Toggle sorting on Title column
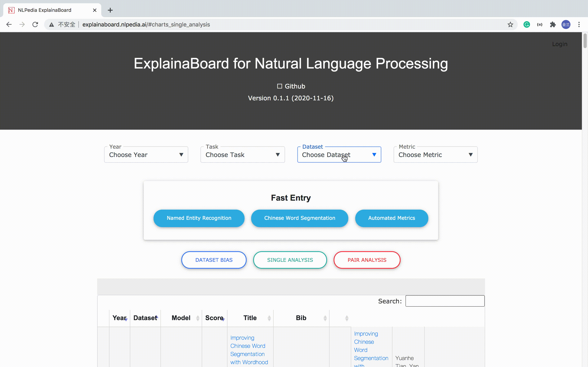 [250, 318]
